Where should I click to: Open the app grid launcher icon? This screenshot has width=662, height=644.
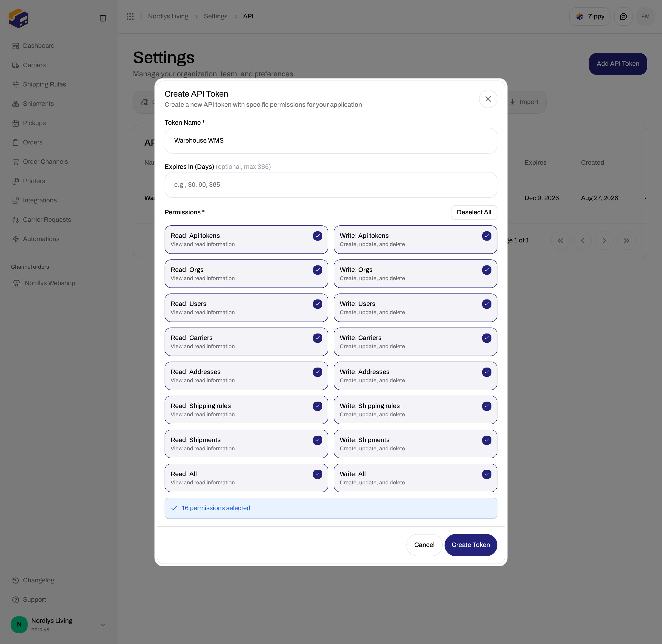(x=130, y=16)
